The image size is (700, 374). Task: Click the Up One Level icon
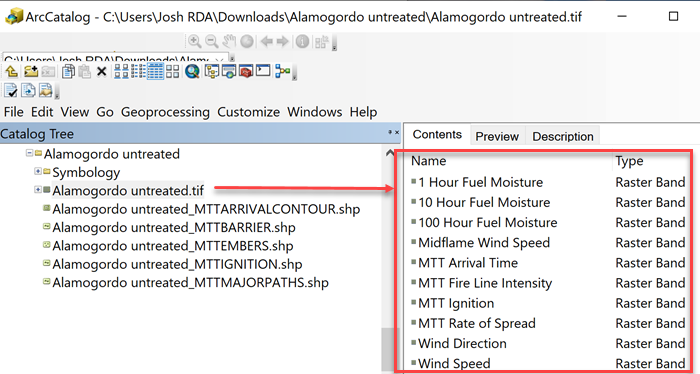12,71
